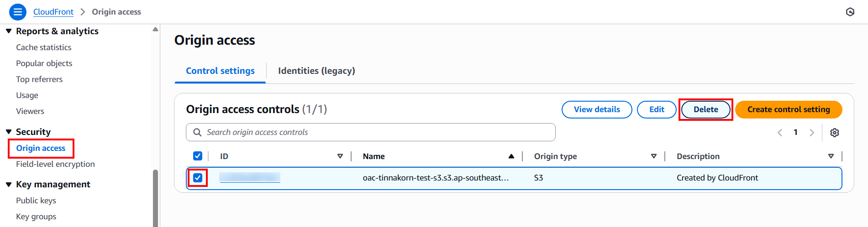The height and width of the screenshot is (227, 868).
Task: Open the Origin type column dropdown
Action: [x=653, y=156]
